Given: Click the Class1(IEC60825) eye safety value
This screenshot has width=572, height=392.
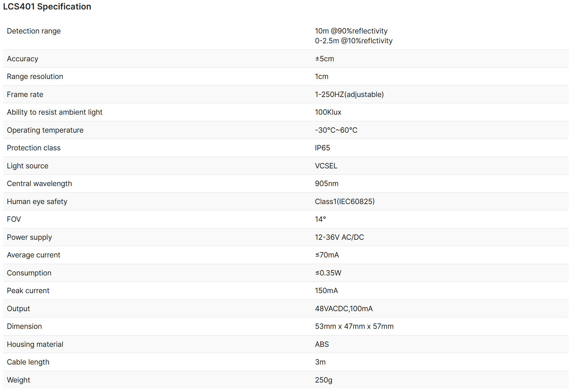Looking at the screenshot, I should point(345,202).
